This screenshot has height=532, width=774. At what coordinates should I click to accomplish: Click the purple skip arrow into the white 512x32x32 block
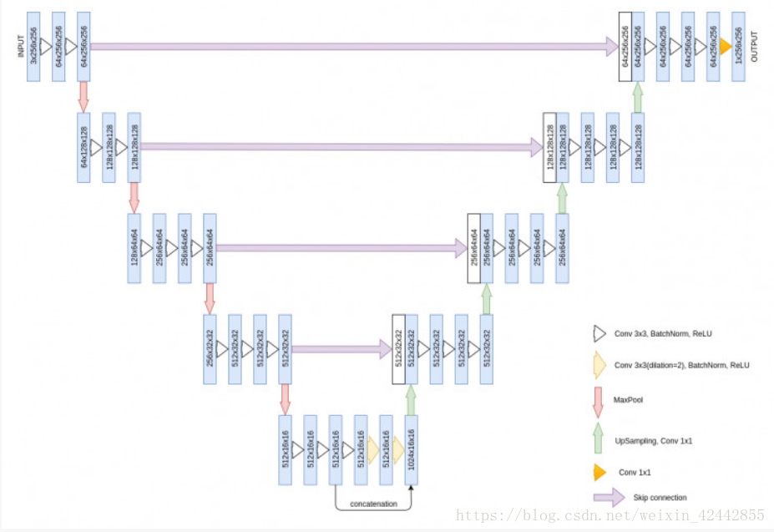coord(341,349)
